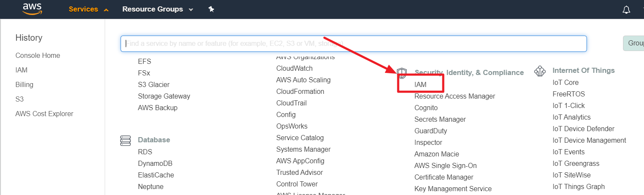The width and height of the screenshot is (644, 195).
Task: Go to Secrets Manager
Action: pos(440,119)
